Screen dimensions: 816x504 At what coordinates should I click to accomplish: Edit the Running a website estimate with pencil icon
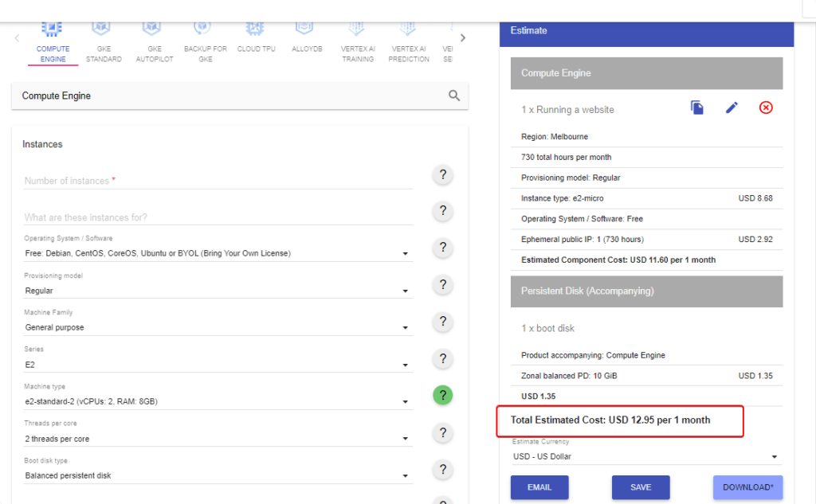click(x=732, y=107)
